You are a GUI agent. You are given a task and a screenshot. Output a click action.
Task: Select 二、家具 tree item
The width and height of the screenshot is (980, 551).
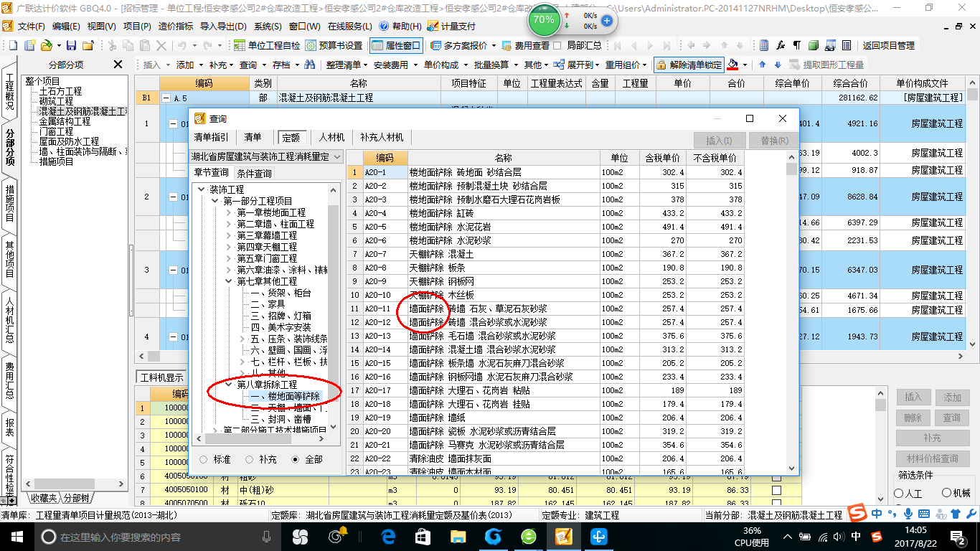[x=268, y=304]
